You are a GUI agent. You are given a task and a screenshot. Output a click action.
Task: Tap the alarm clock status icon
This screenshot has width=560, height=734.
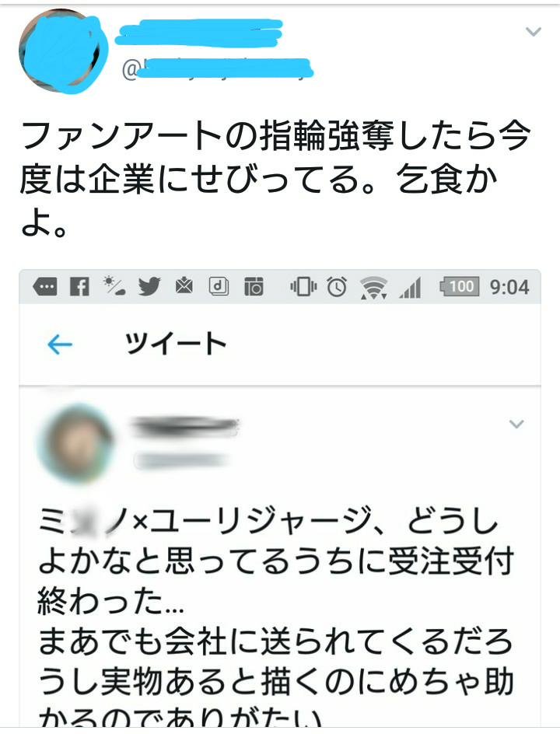coord(337,286)
